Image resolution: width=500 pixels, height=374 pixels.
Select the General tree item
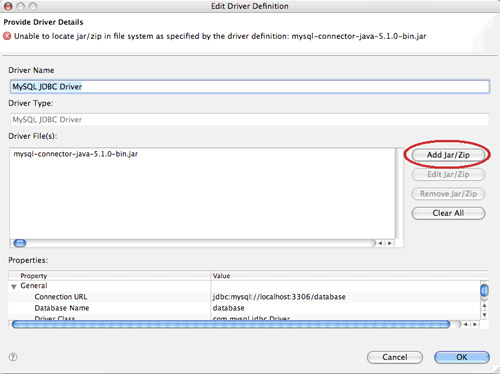tap(34, 286)
